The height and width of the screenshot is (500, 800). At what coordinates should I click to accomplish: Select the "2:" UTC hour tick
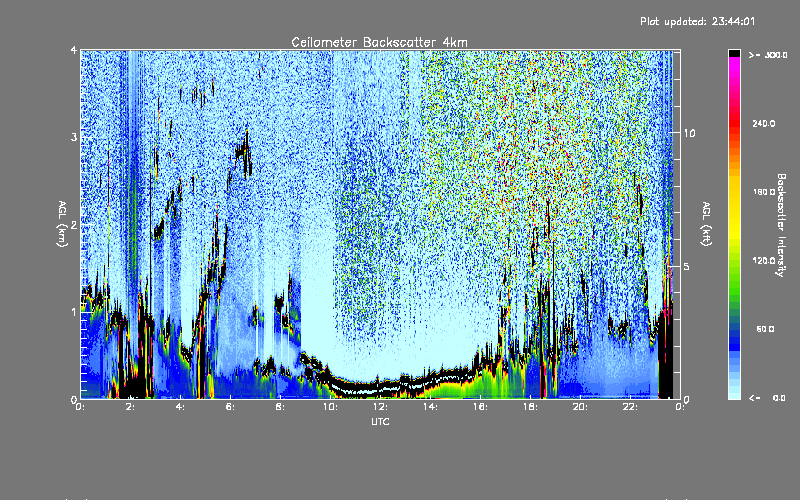click(131, 407)
